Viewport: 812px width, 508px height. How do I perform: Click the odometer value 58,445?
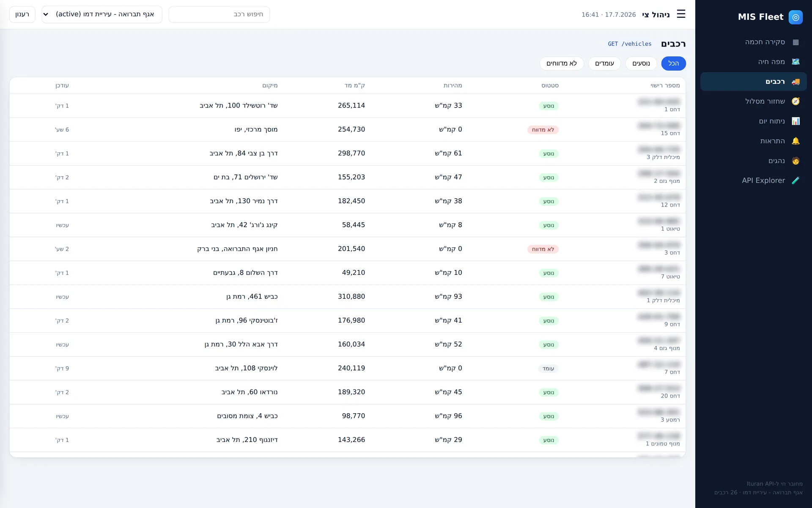(354, 225)
